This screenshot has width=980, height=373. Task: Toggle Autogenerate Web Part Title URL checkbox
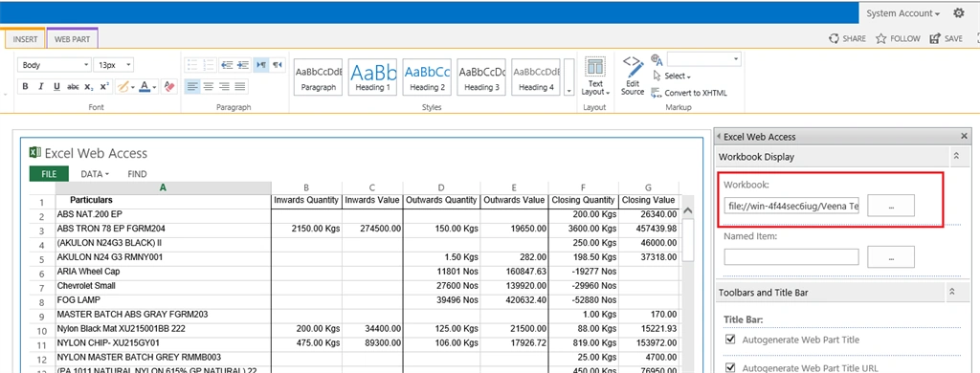pos(730,367)
